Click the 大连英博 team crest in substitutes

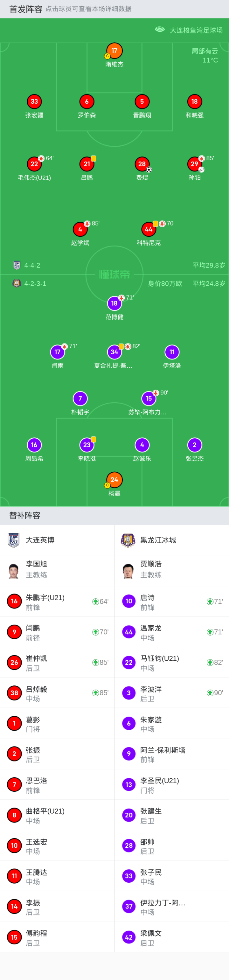(14, 540)
